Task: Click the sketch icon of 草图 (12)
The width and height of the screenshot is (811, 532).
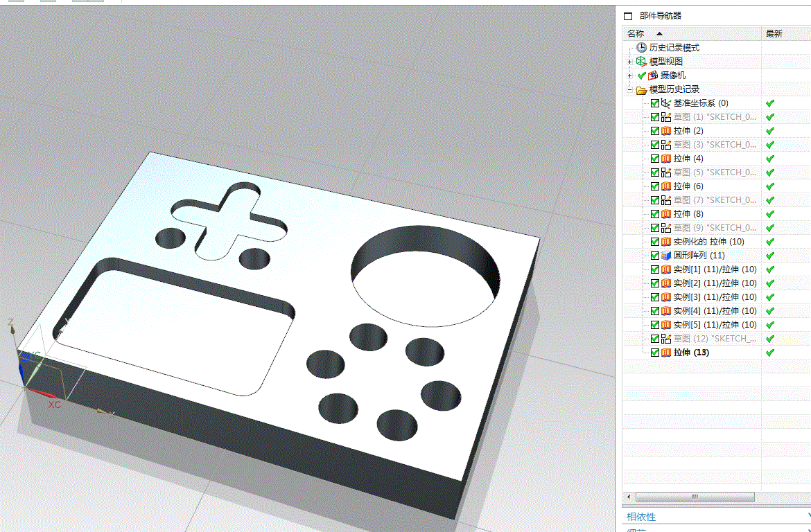Action: coord(666,339)
